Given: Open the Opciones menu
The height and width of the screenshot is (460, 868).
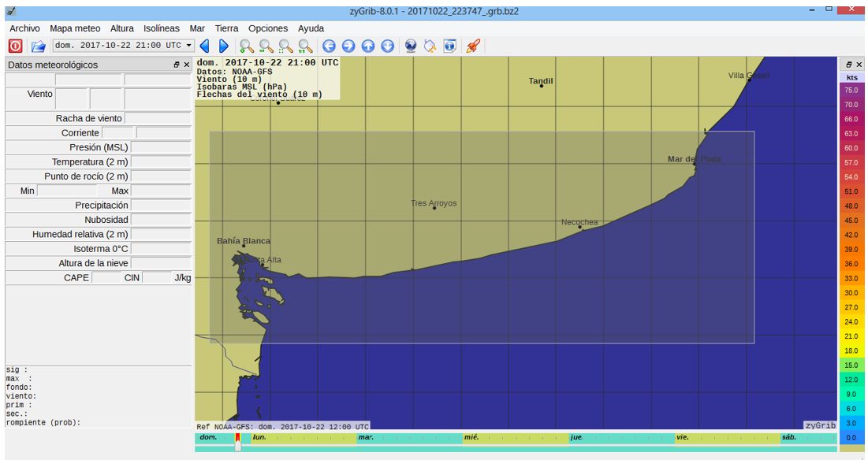Looking at the screenshot, I should click(x=268, y=28).
